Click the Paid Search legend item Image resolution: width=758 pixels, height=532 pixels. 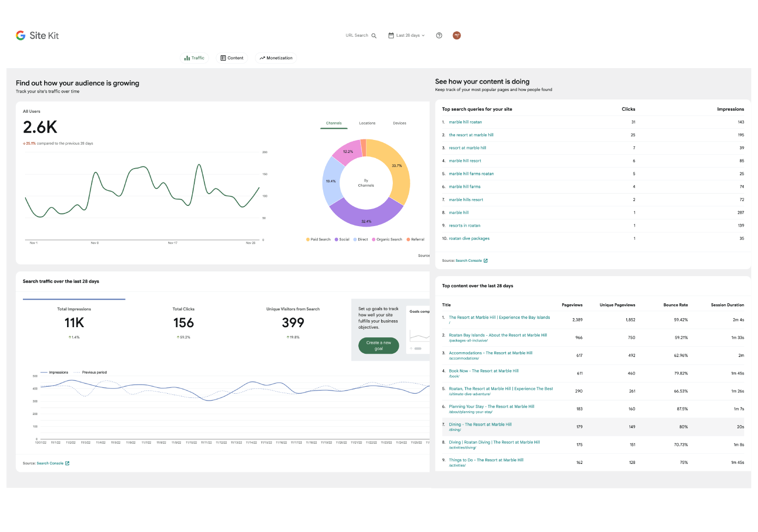coord(318,239)
